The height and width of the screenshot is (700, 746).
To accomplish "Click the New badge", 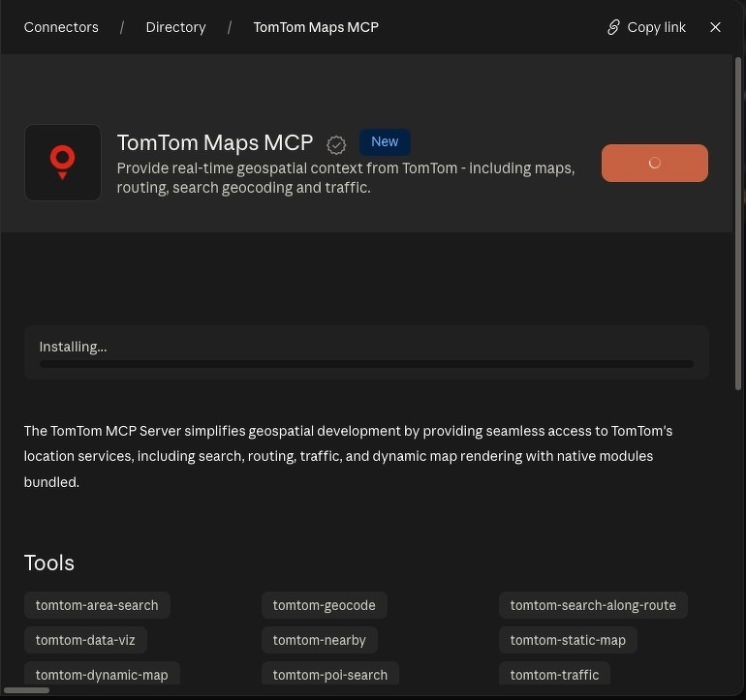I will pyautogui.click(x=385, y=141).
